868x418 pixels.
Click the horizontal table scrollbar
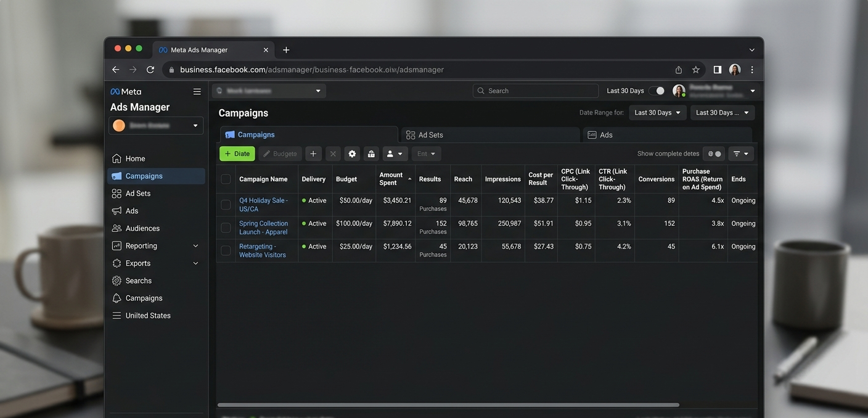448,405
